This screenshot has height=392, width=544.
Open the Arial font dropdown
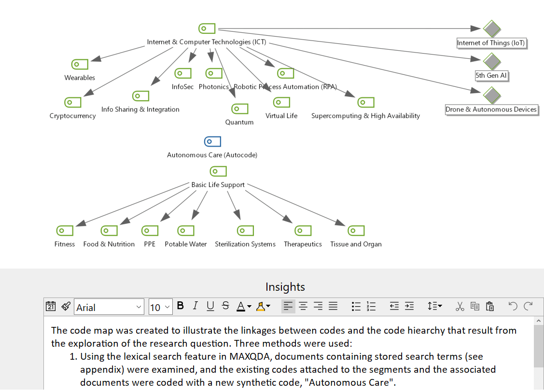click(x=109, y=307)
